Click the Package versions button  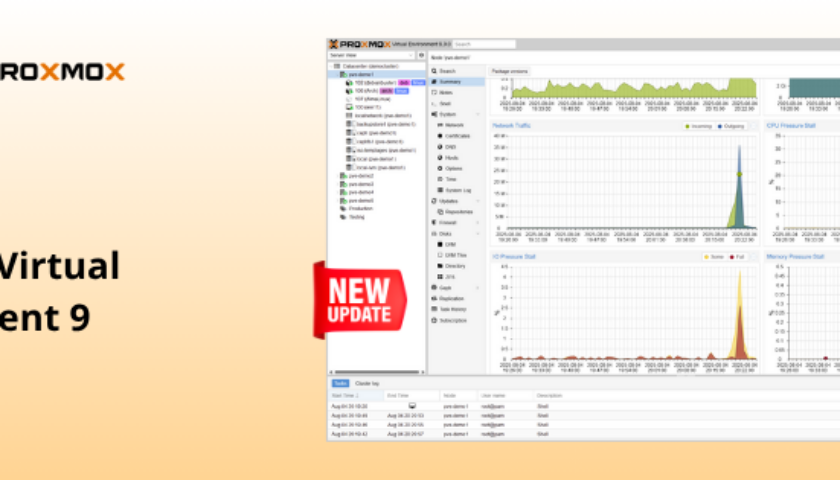510,71
